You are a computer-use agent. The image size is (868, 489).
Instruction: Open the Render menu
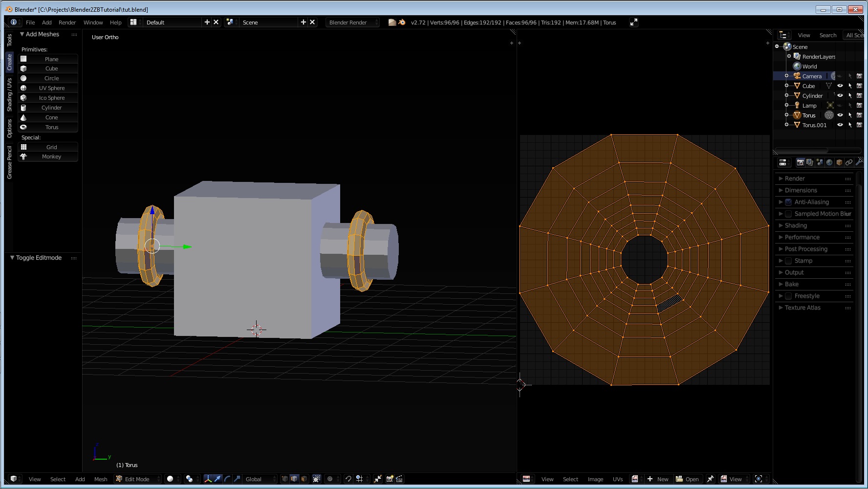(x=67, y=22)
